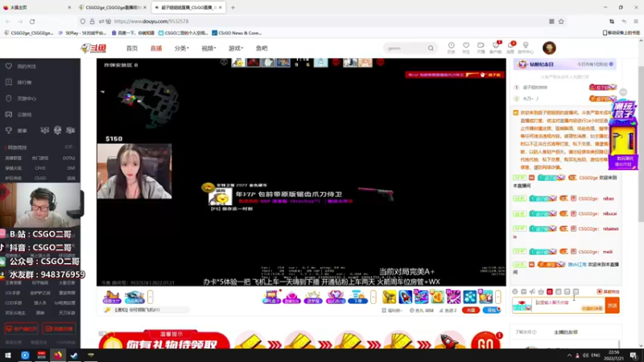Click the red square icon in chat toolbar

click(x=550, y=291)
